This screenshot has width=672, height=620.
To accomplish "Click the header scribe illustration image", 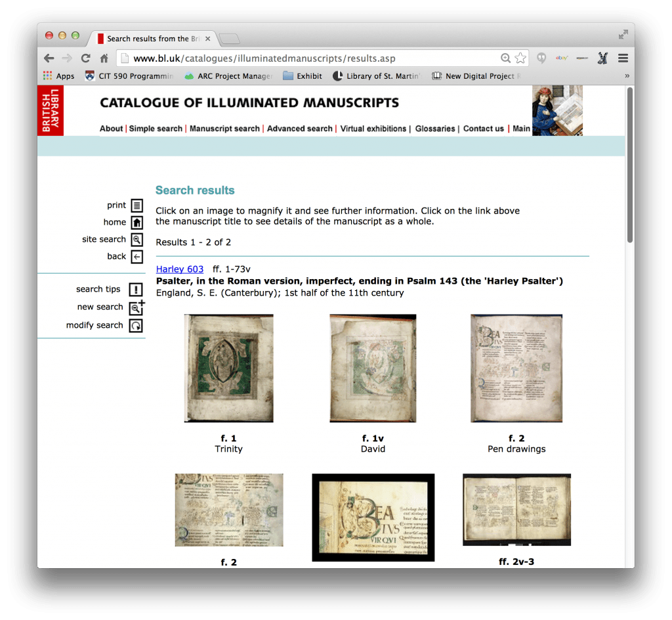I will [557, 110].
